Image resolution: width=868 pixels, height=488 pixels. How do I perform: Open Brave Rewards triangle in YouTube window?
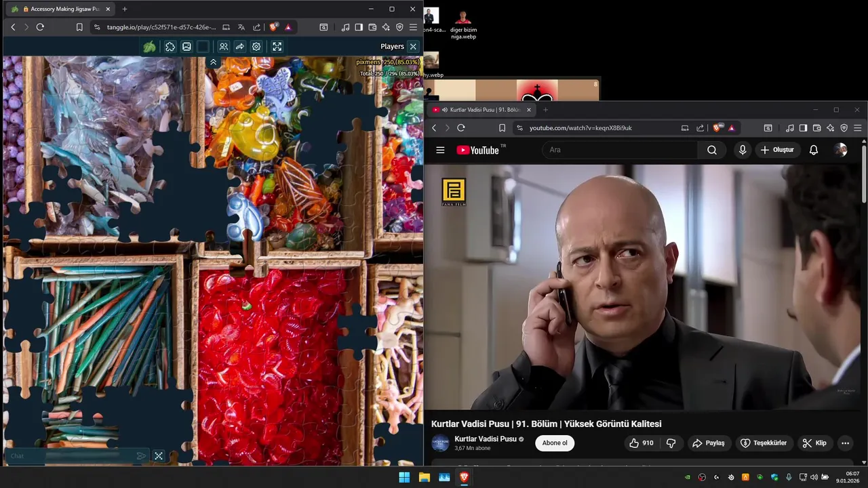click(731, 127)
